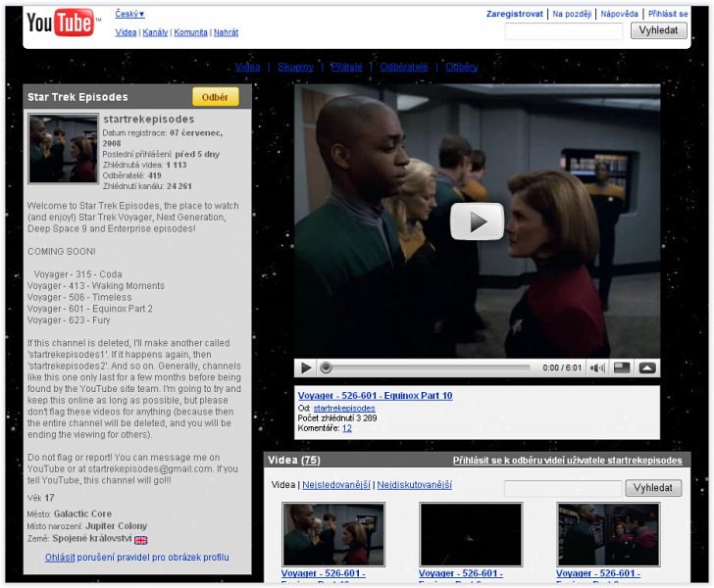Open the Videa link in header
The height and width of the screenshot is (588, 714).
pos(126,32)
